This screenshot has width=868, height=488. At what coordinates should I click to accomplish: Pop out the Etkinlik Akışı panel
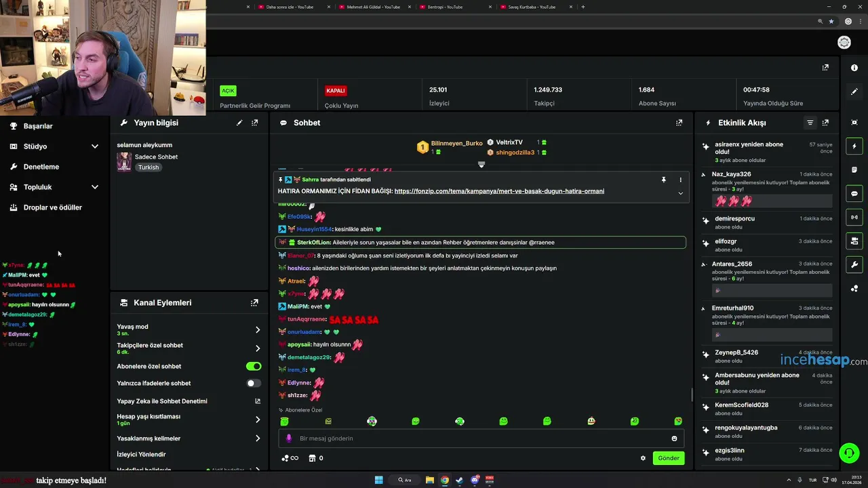[825, 123]
